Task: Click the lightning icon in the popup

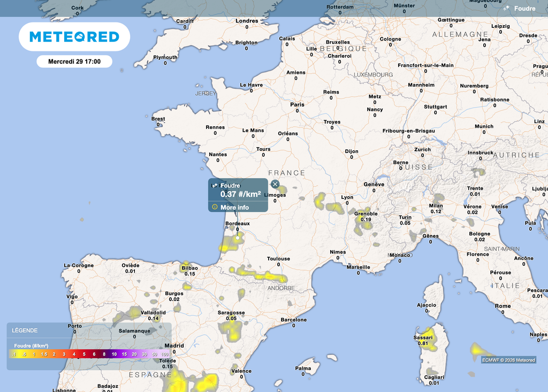Action: click(x=215, y=186)
